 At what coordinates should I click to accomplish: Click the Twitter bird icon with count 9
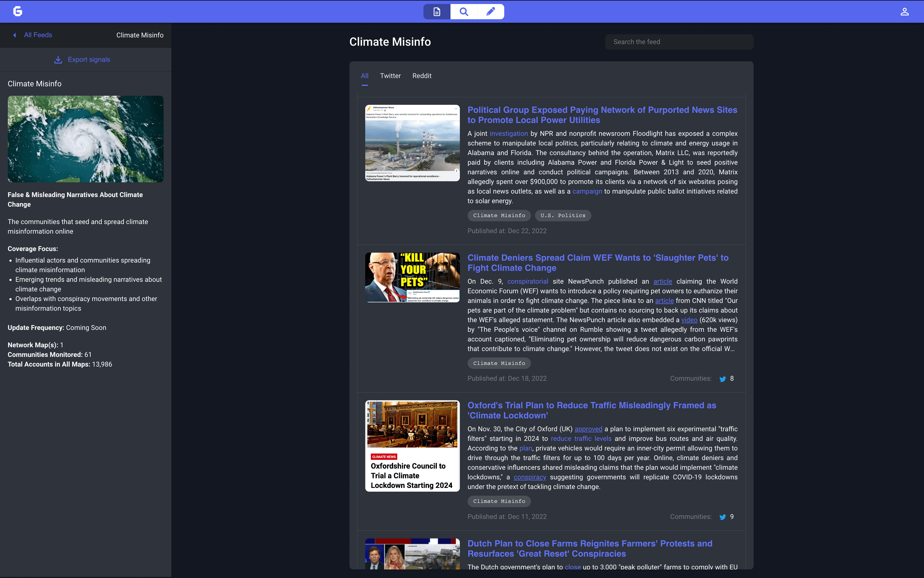tap(722, 517)
